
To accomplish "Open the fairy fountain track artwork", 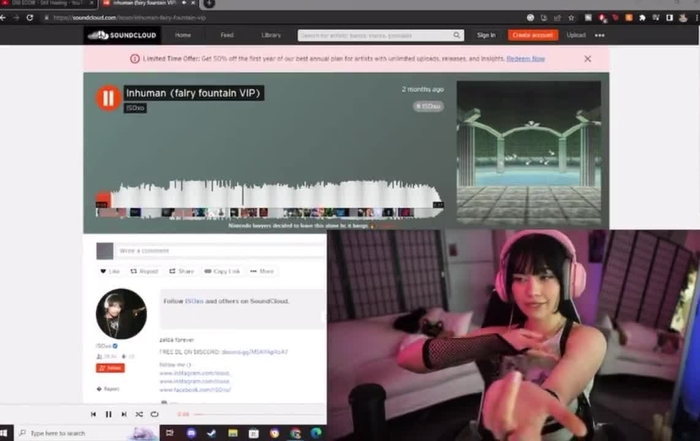I will pyautogui.click(x=529, y=153).
